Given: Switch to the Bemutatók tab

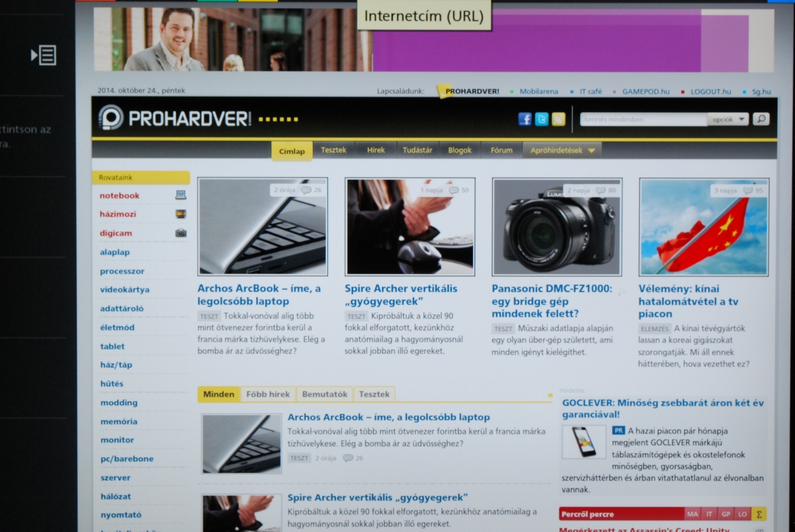Looking at the screenshot, I should point(324,394).
